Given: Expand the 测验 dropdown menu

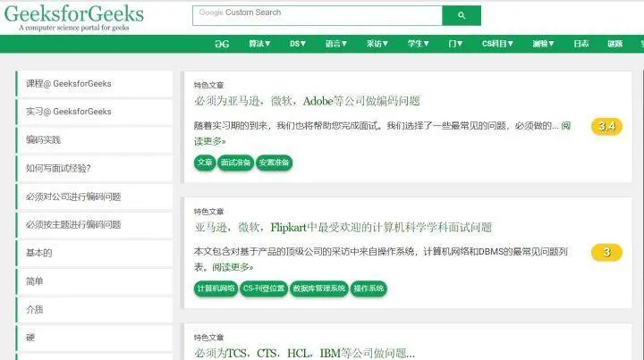Looking at the screenshot, I should (544, 44).
